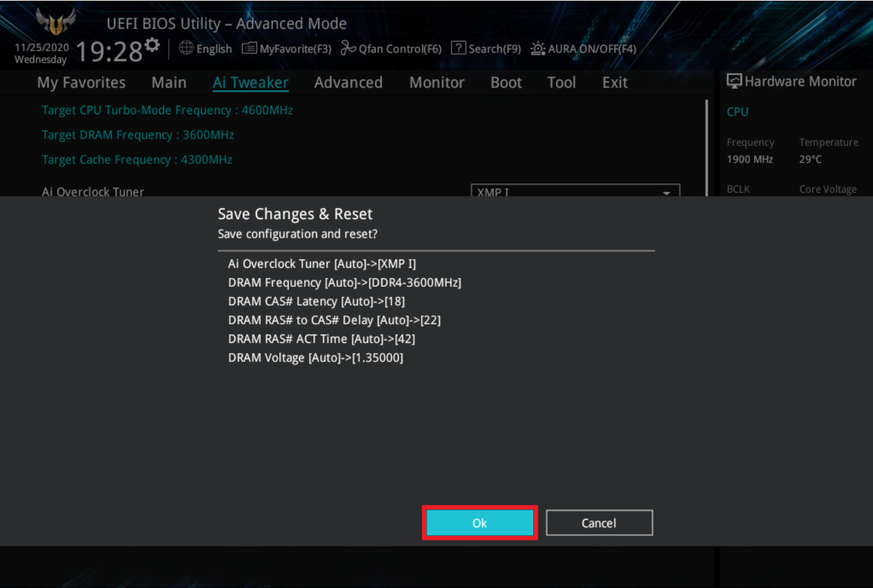The height and width of the screenshot is (588, 873).
Task: Switch to the Tool tab
Action: click(562, 83)
